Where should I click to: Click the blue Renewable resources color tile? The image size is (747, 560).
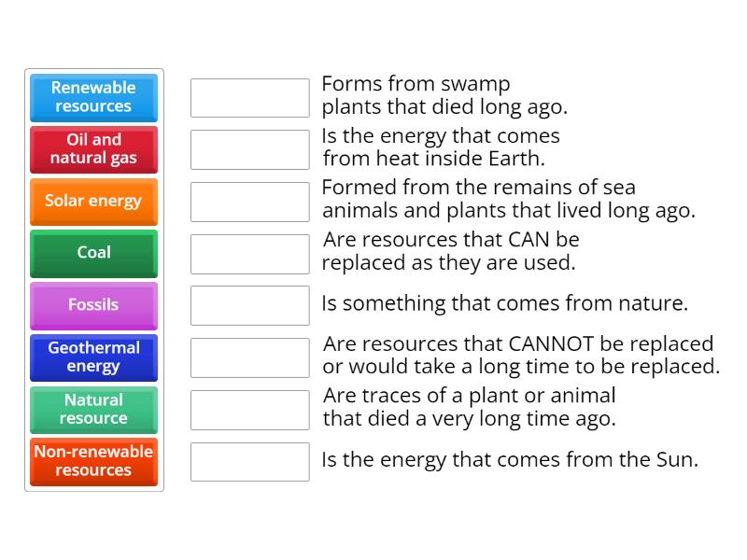93,98
